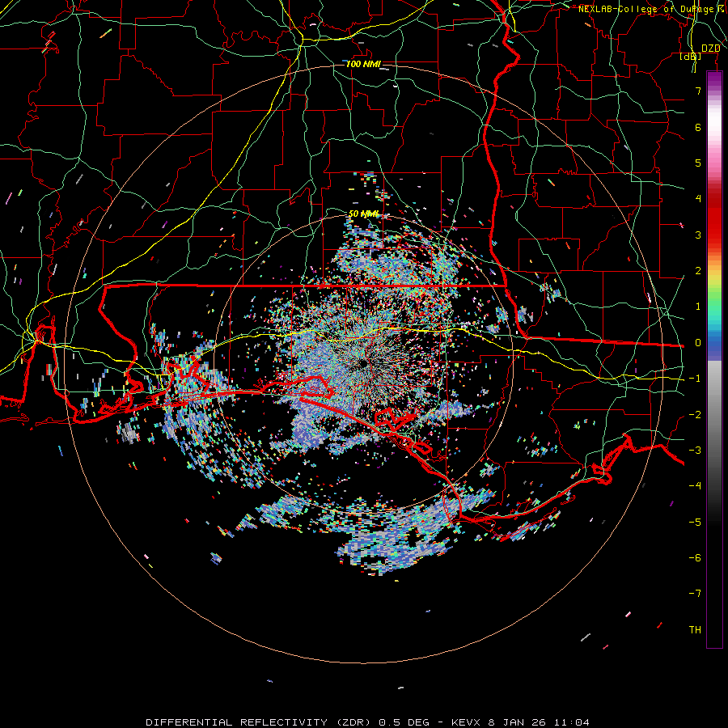
Task: Click the scale value 3
Action: [698, 235]
